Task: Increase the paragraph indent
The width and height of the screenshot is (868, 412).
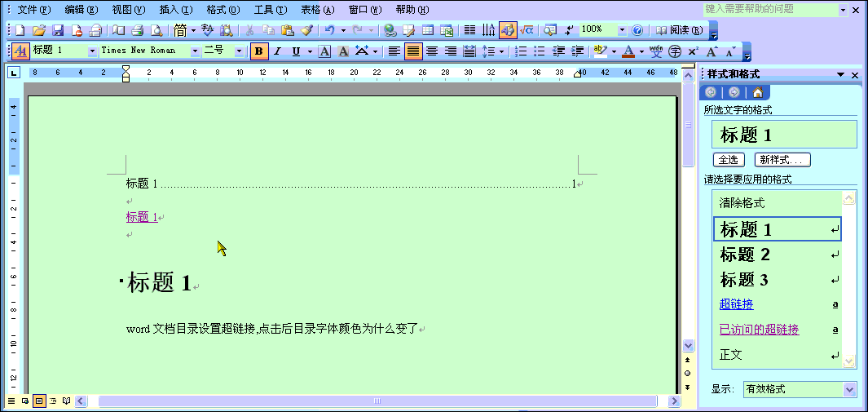Action: pos(577,51)
